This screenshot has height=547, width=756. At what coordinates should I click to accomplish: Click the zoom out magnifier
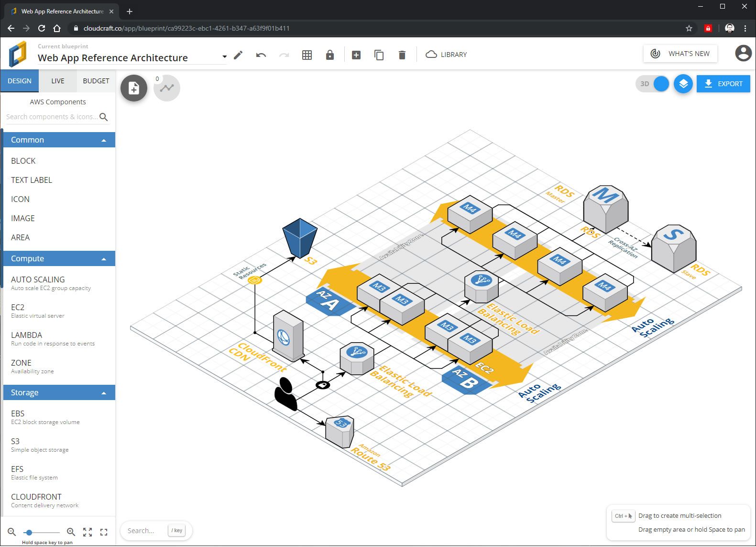tap(12, 532)
